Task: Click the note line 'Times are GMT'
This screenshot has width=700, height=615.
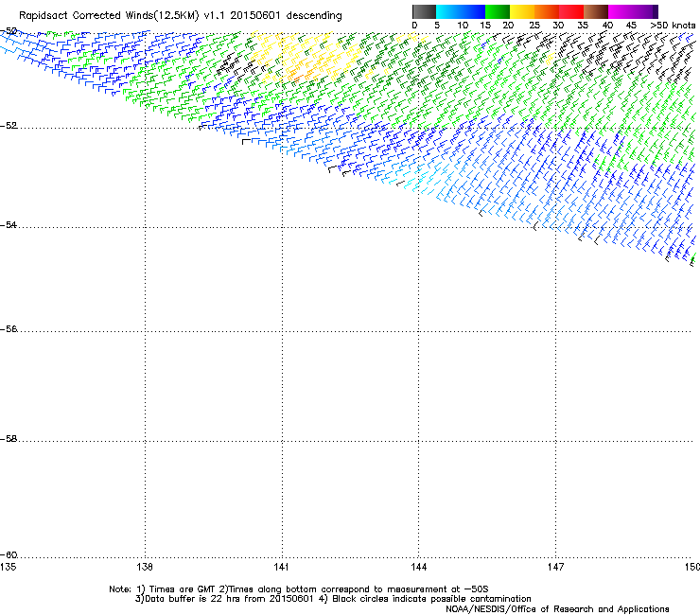Action: pyautogui.click(x=183, y=589)
